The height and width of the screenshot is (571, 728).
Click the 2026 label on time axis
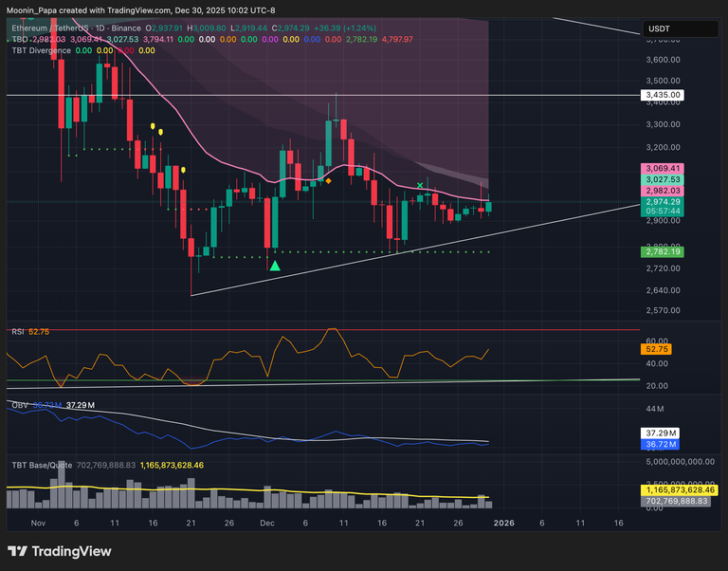(503, 523)
